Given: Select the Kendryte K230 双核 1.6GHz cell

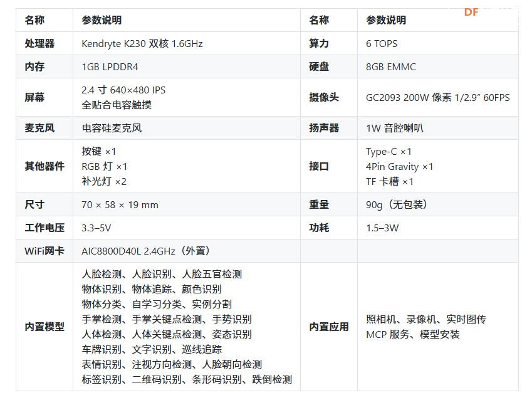Looking at the screenshot, I should (142, 43).
